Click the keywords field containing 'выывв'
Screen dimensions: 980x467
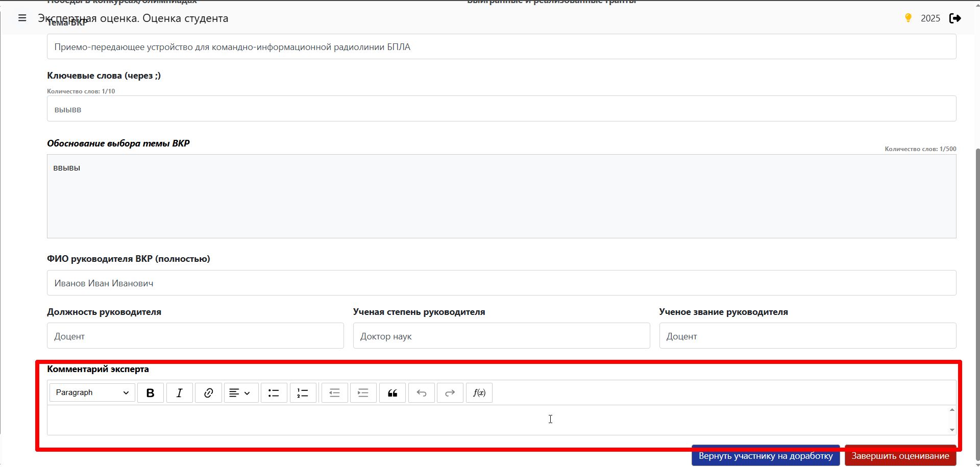(501, 109)
